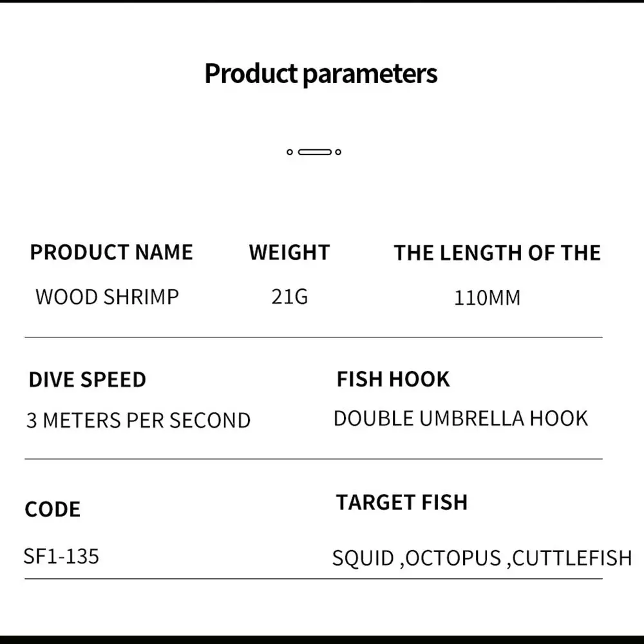Image resolution: width=644 pixels, height=644 pixels.
Task: Select the FISH HOOK label
Action: 393,379
